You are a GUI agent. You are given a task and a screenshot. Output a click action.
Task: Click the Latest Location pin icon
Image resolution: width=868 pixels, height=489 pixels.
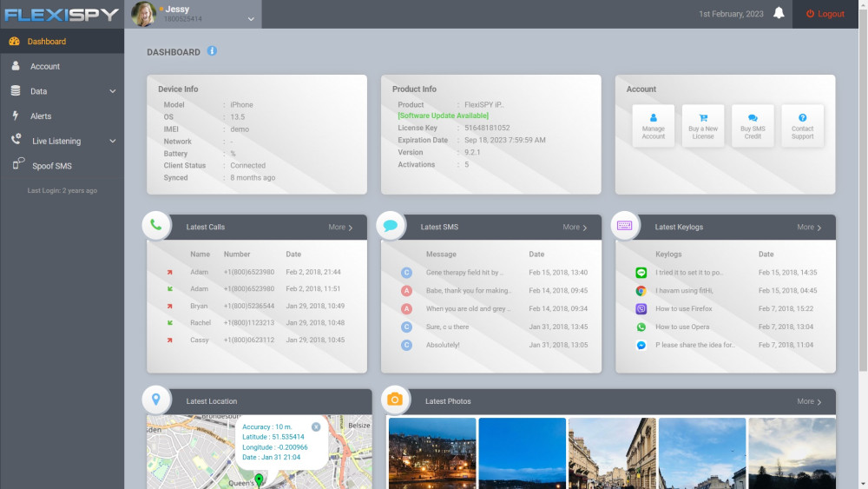click(156, 400)
